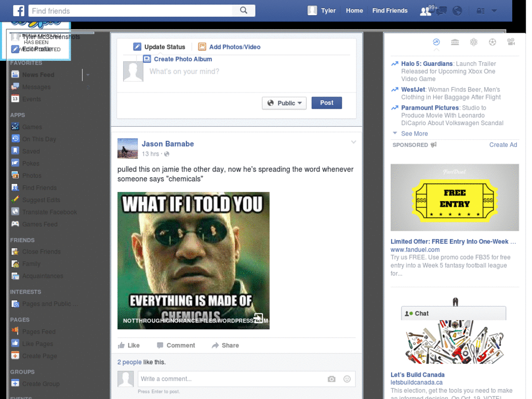This screenshot has height=399, width=532.
Task: Expand the post options chevron
Action: (x=353, y=142)
